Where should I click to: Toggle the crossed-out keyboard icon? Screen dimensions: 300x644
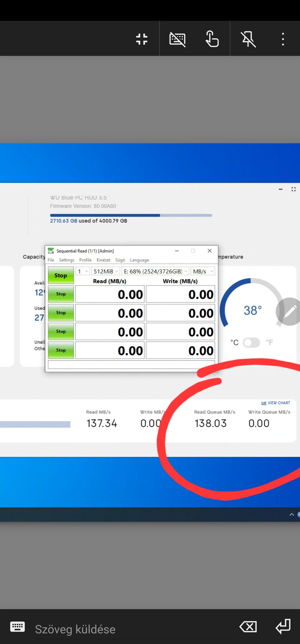pos(177,39)
